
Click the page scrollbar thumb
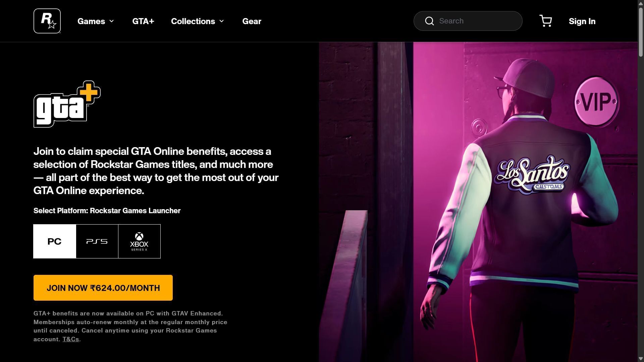(641, 32)
